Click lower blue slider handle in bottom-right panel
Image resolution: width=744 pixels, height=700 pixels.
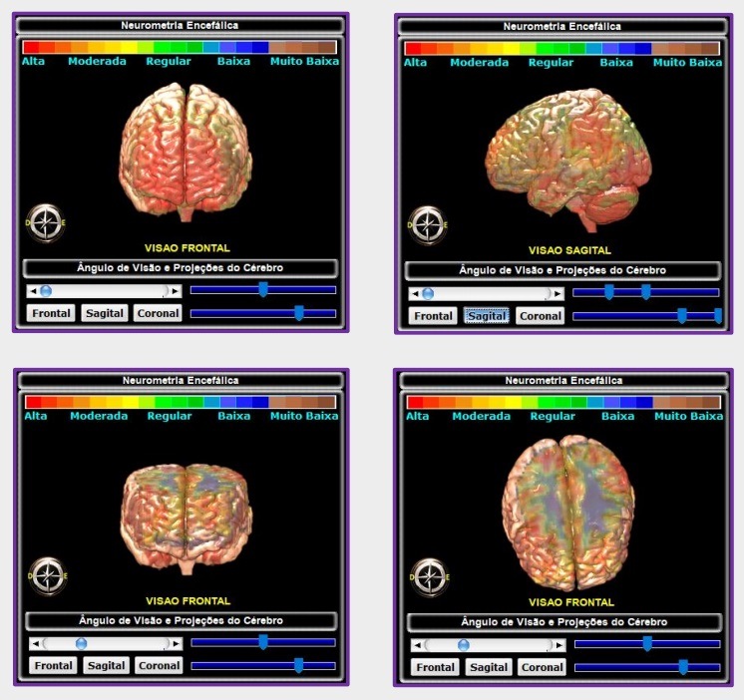683,667
